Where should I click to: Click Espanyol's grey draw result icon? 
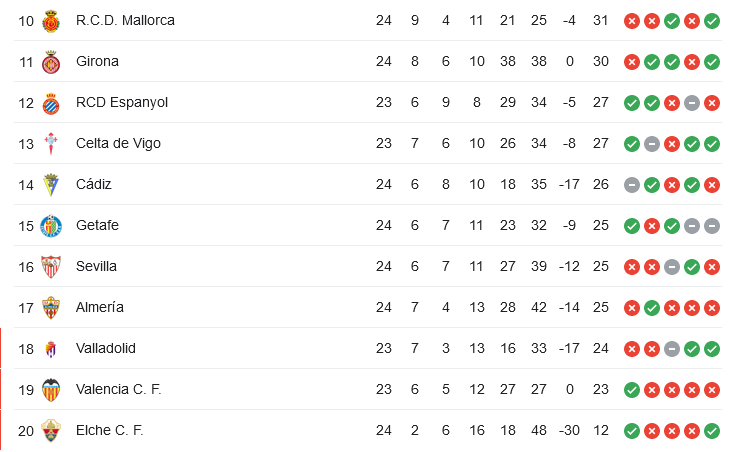pyautogui.click(x=692, y=103)
